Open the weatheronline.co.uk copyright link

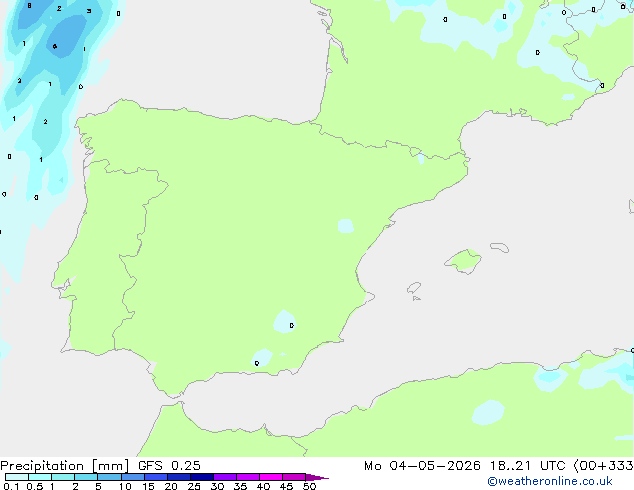[550, 481]
